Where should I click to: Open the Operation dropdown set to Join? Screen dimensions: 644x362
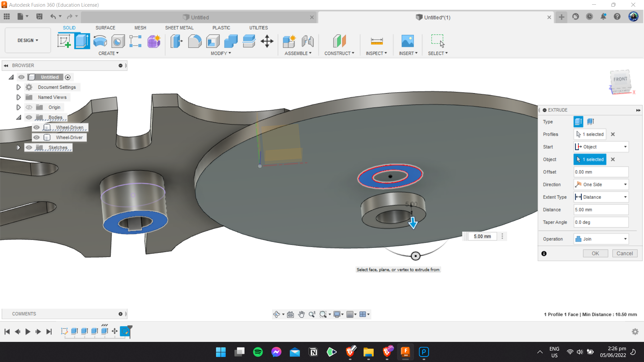(601, 239)
